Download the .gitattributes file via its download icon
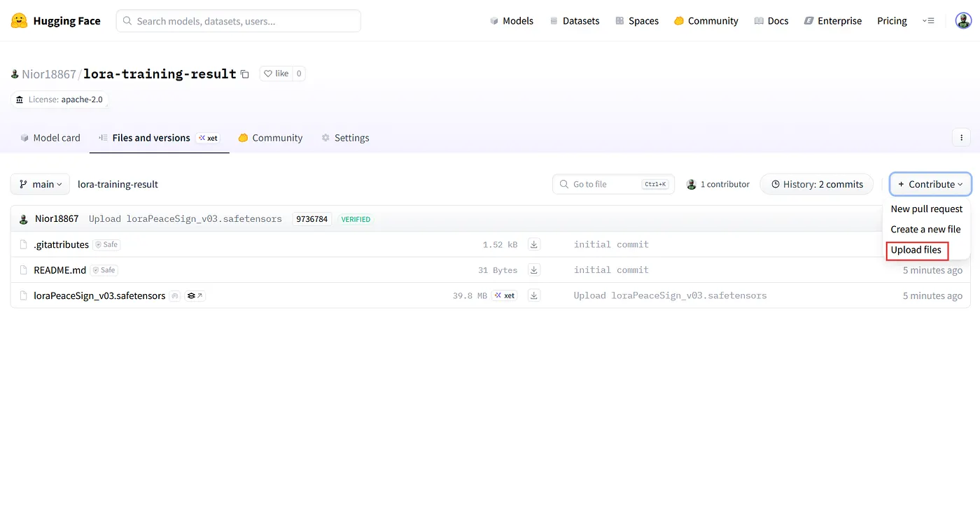 point(534,244)
